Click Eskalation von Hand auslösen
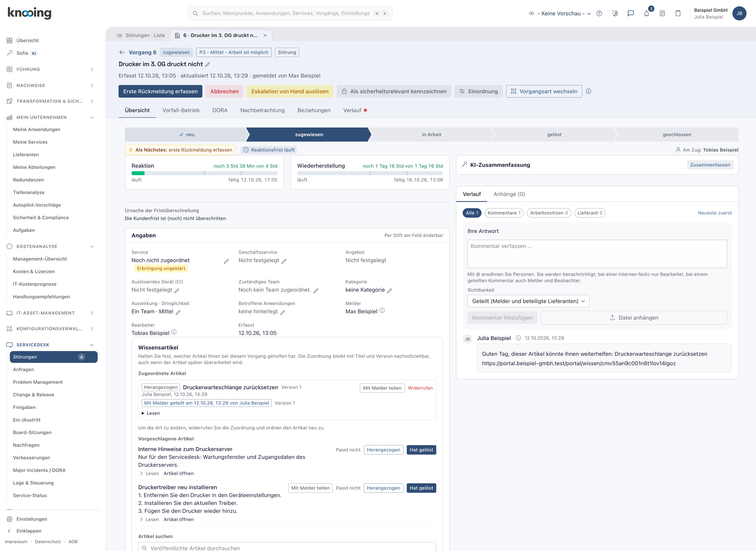Image resolution: width=756 pixels, height=551 pixels. point(290,91)
